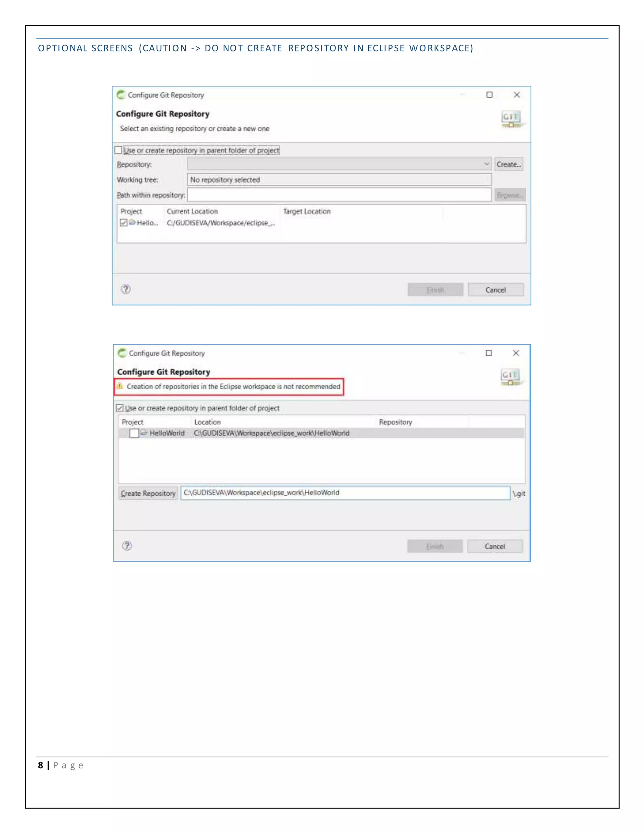This screenshot has width=644, height=833.
Task: Enable the unchecked parent folder repository checkbox
Action: (119, 150)
